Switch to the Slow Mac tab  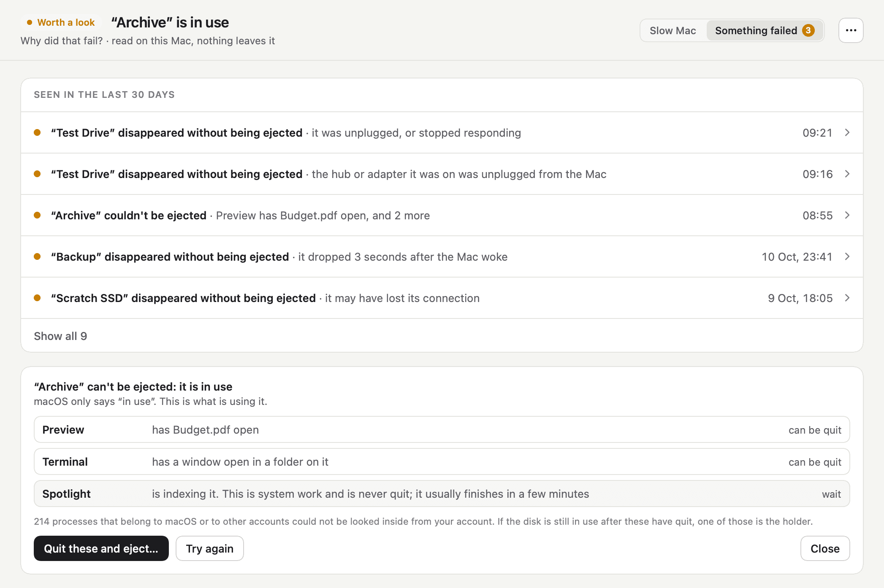pos(672,30)
